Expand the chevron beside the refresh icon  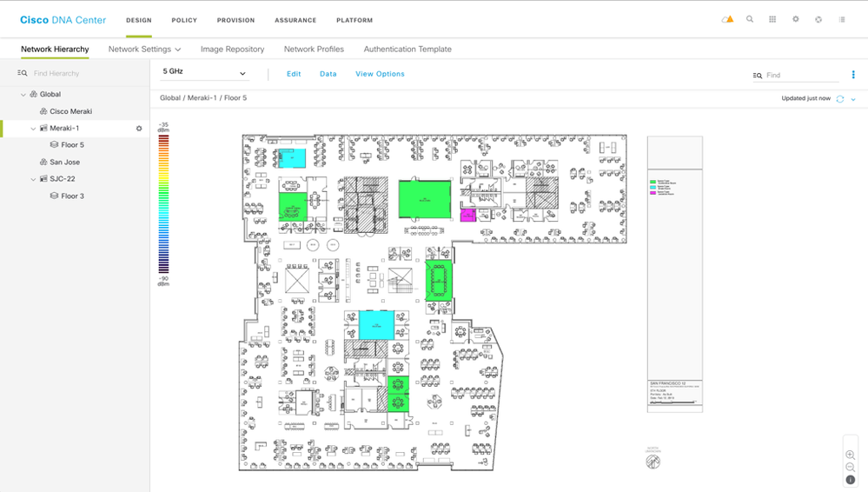click(853, 99)
